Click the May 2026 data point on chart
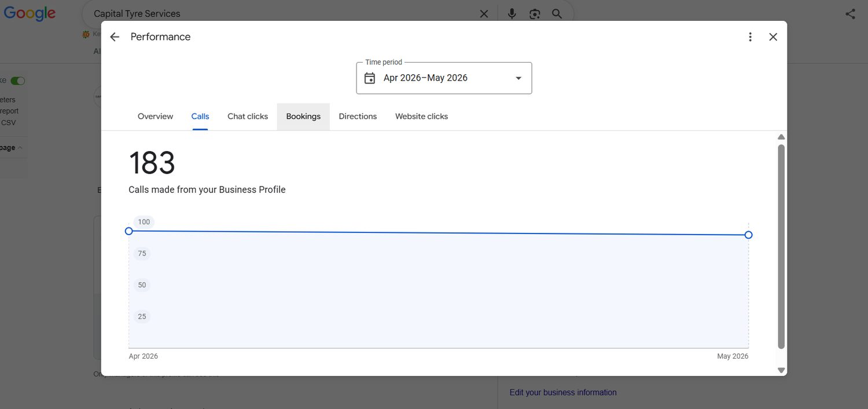 pyautogui.click(x=748, y=235)
